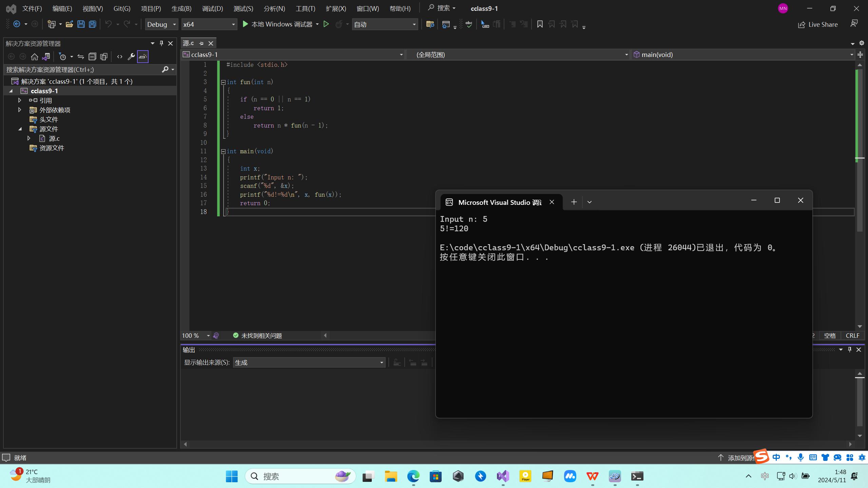The image size is (868, 488).
Task: Click the Save All icon
Action: point(92,24)
